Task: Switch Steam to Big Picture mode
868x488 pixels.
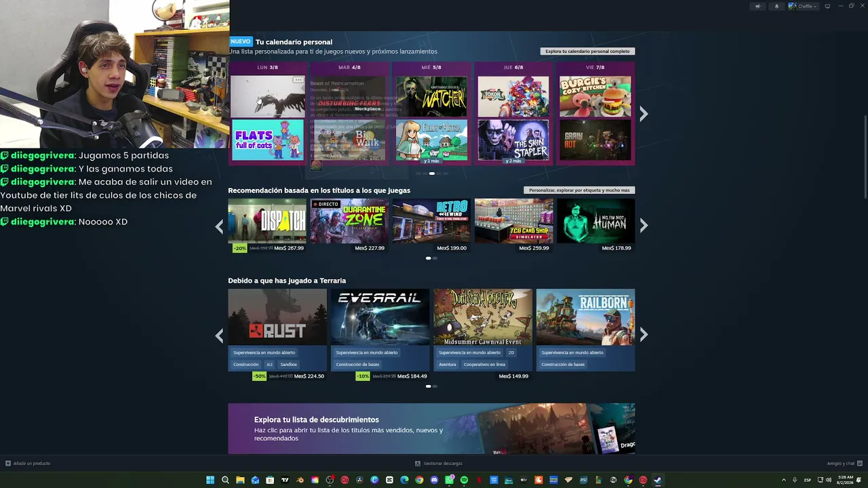Action: pyautogui.click(x=827, y=6)
